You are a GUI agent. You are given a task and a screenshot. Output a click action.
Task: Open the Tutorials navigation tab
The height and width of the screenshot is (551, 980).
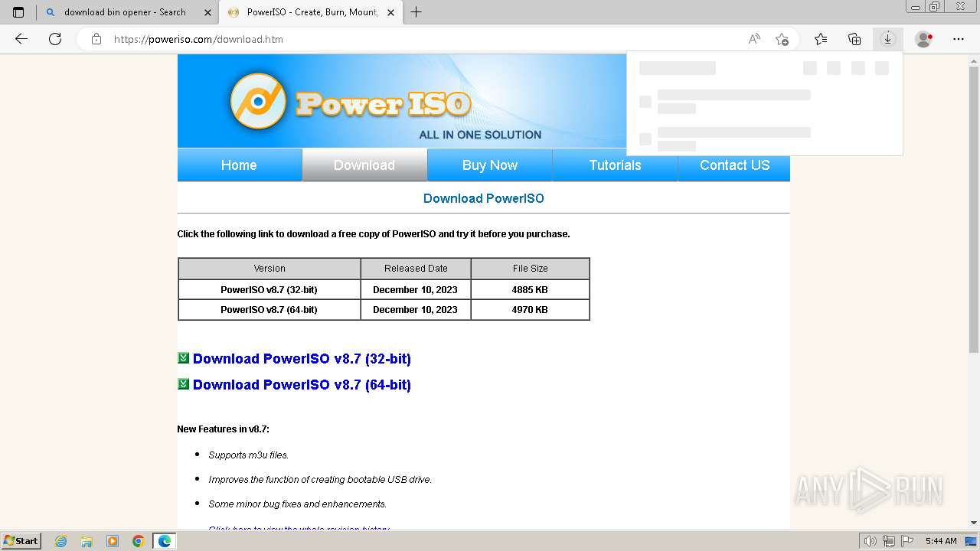(615, 165)
